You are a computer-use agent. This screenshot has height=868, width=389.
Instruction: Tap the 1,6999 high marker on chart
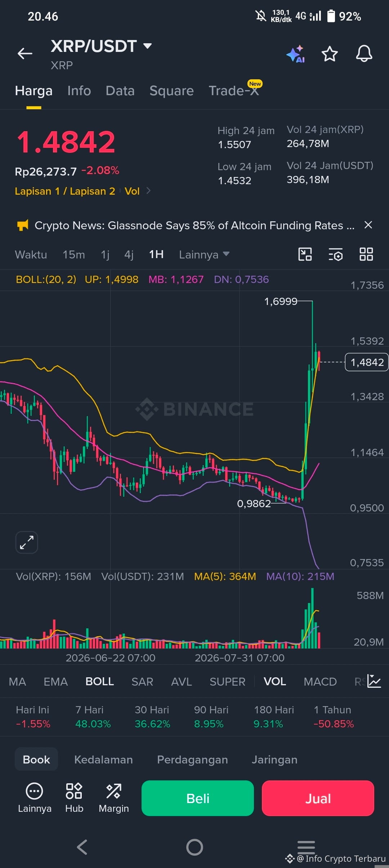[281, 301]
